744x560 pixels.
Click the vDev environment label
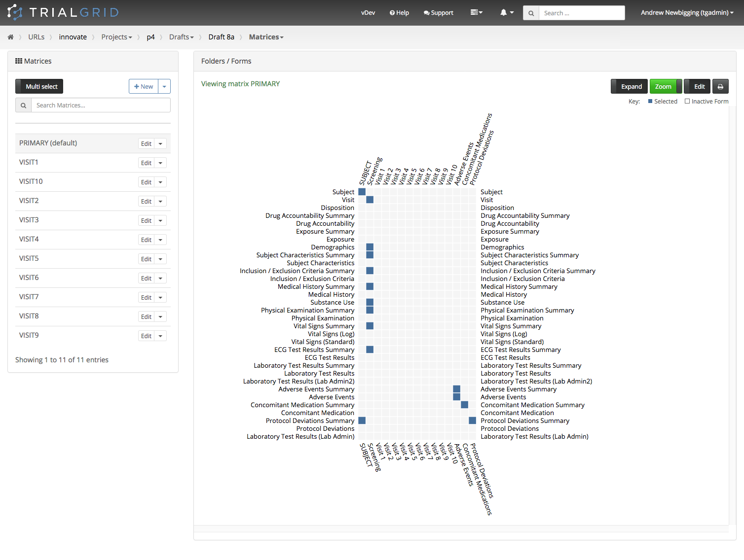(368, 13)
